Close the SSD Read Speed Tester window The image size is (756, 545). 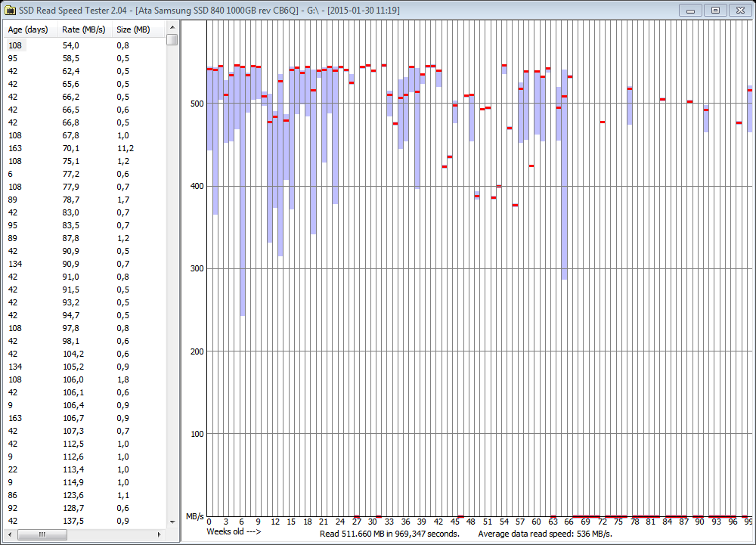[x=741, y=10]
